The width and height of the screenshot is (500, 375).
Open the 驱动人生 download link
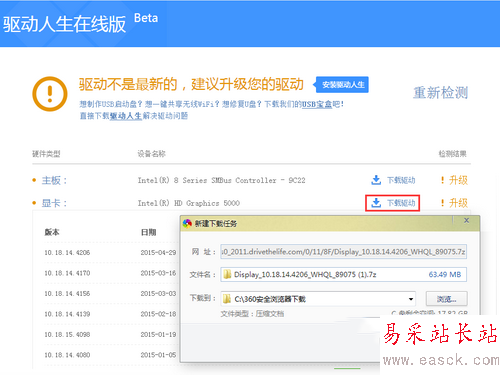click(126, 116)
